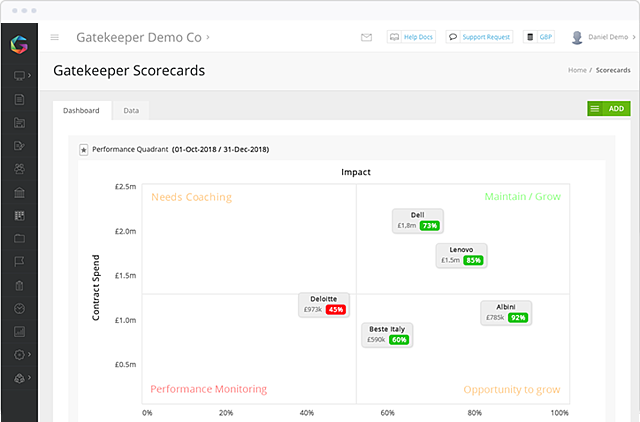
Task: Switch to the Data tab
Action: [131, 110]
